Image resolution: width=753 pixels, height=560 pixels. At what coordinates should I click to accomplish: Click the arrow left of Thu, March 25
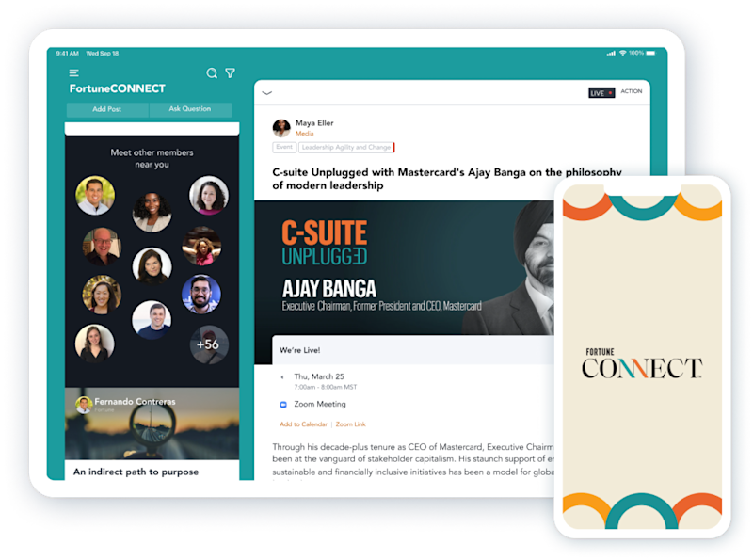point(282,377)
